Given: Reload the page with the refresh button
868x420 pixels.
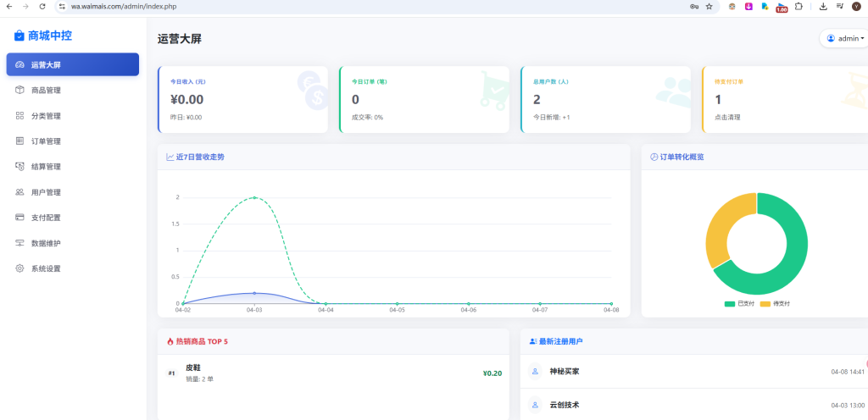Looking at the screenshot, I should (42, 6).
